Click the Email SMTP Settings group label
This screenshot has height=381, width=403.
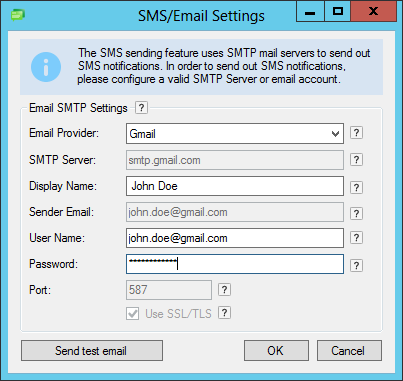(78, 108)
